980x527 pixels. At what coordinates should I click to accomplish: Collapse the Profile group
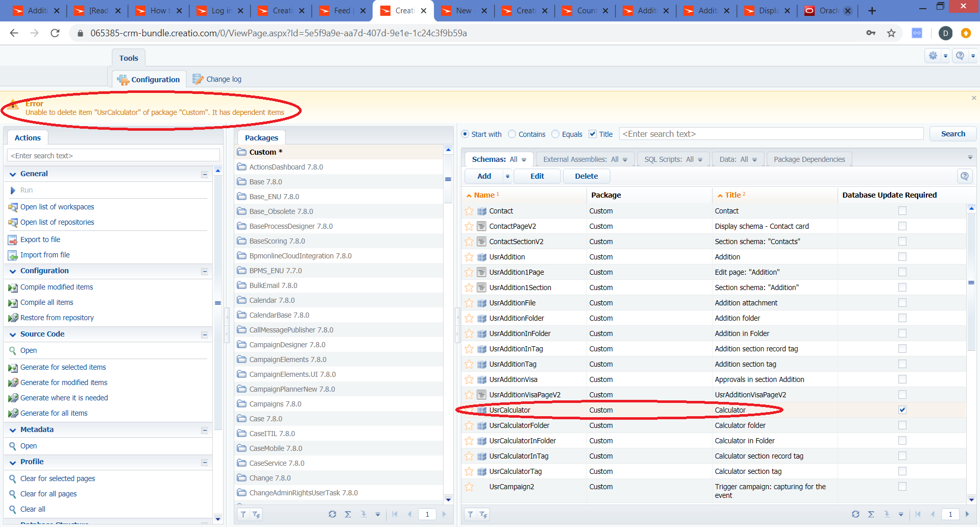tap(205, 463)
